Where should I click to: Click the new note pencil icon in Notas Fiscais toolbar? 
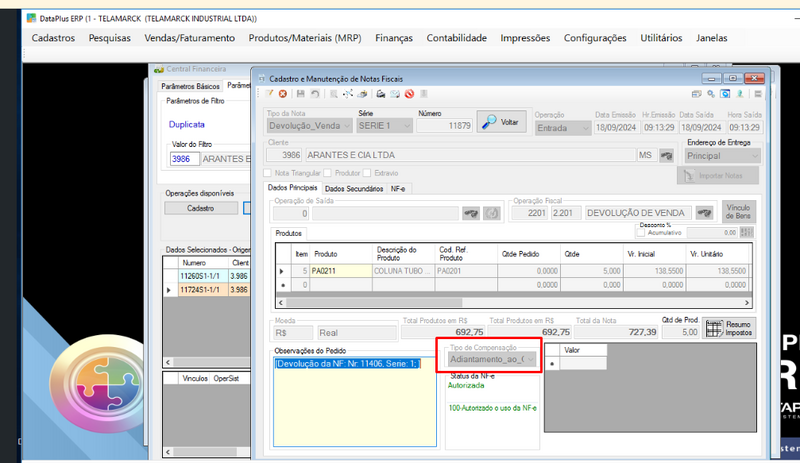pos(269,94)
